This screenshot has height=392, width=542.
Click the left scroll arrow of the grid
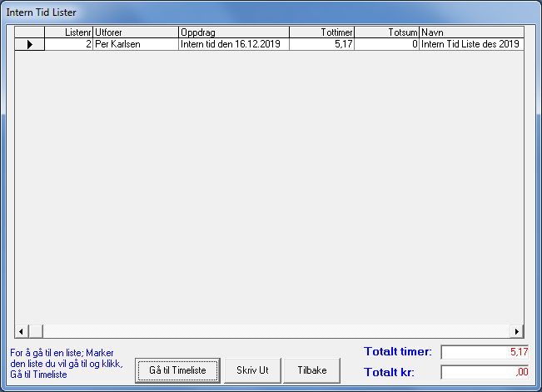click(22, 330)
